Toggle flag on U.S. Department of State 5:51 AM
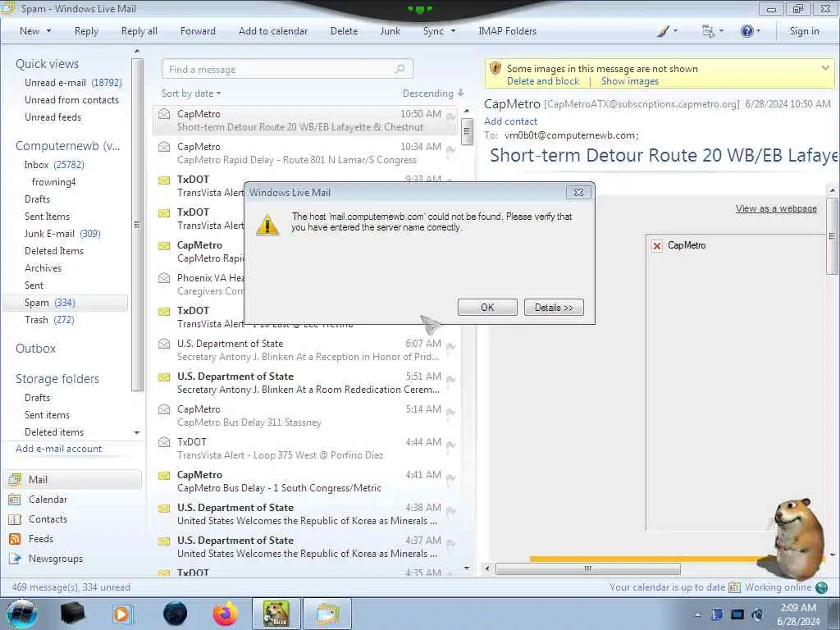This screenshot has height=630, width=840. point(450,379)
